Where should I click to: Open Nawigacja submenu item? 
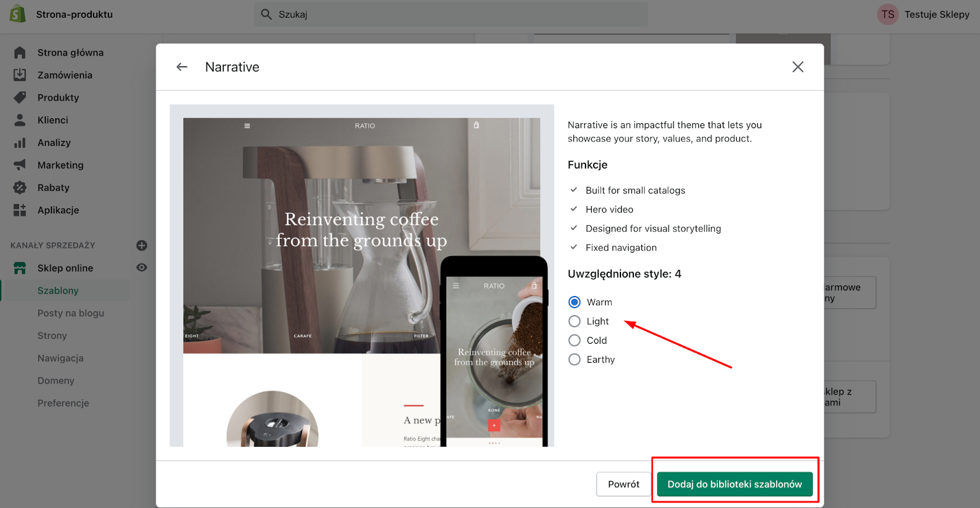(61, 358)
